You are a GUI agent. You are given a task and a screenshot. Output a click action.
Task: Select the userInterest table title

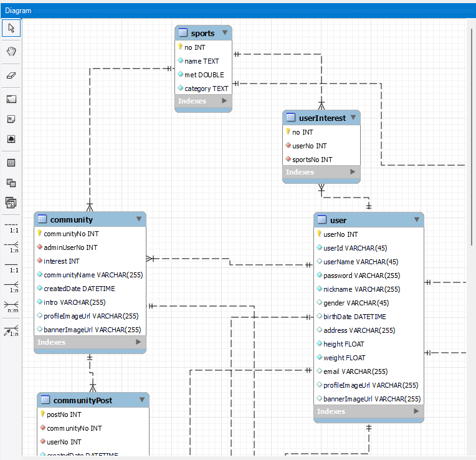click(322, 118)
